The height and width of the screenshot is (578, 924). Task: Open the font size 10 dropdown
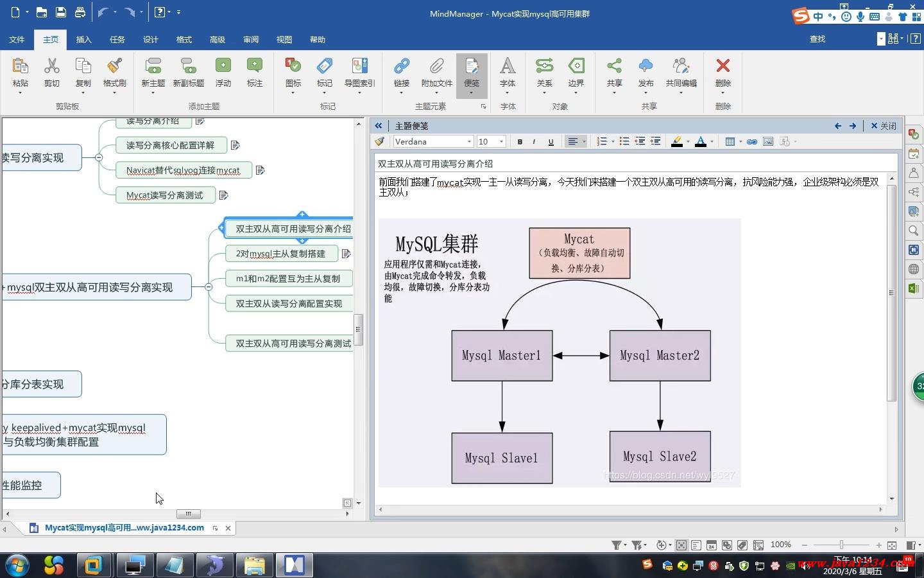coord(501,142)
